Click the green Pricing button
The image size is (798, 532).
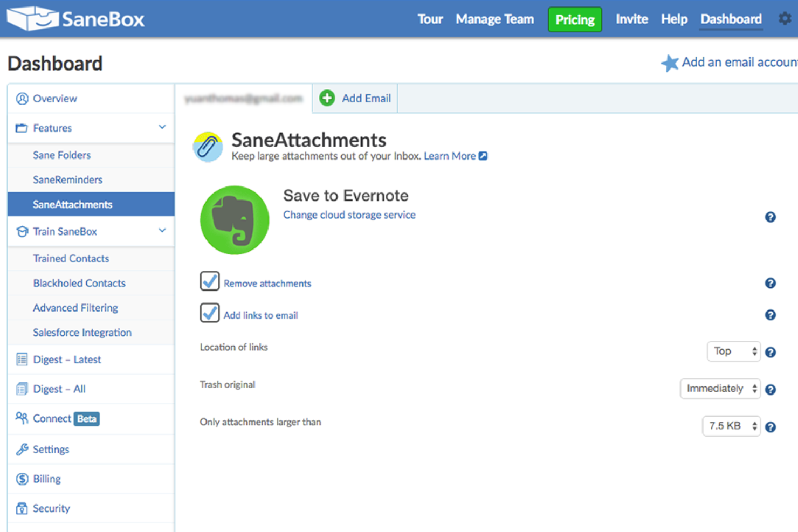tap(574, 19)
